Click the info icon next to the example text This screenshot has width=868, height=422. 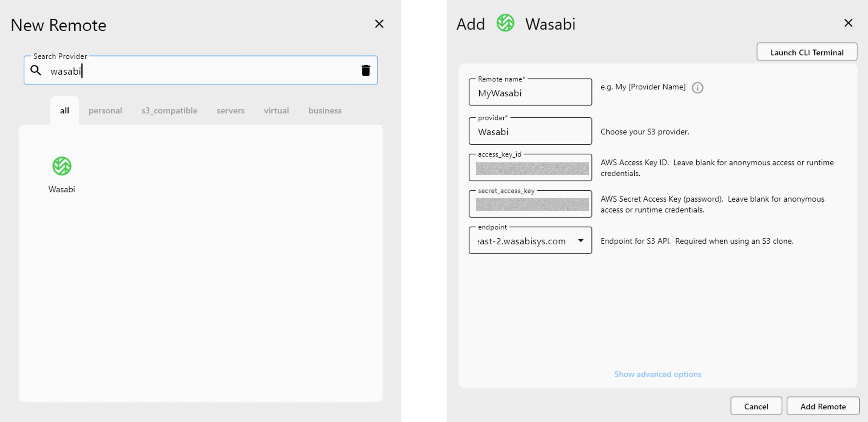[x=698, y=88]
